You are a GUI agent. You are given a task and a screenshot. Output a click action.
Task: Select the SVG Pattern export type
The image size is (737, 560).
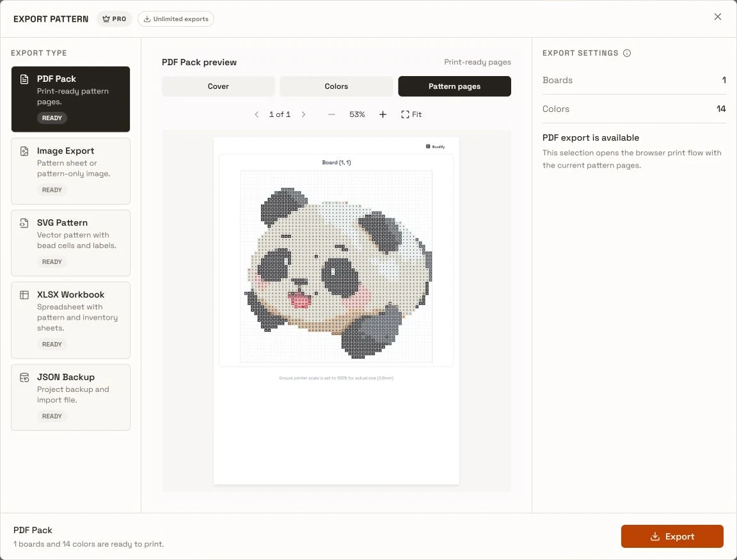pyautogui.click(x=70, y=243)
